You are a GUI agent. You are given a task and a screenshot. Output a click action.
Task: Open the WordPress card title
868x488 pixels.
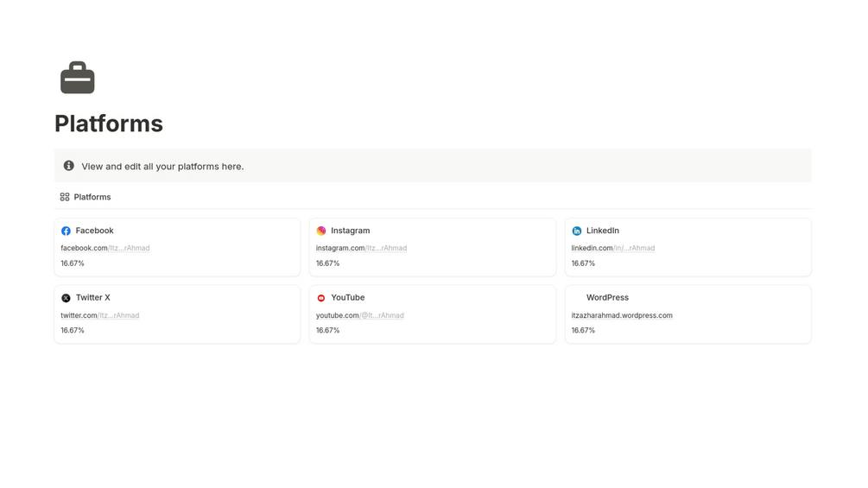[x=607, y=297]
